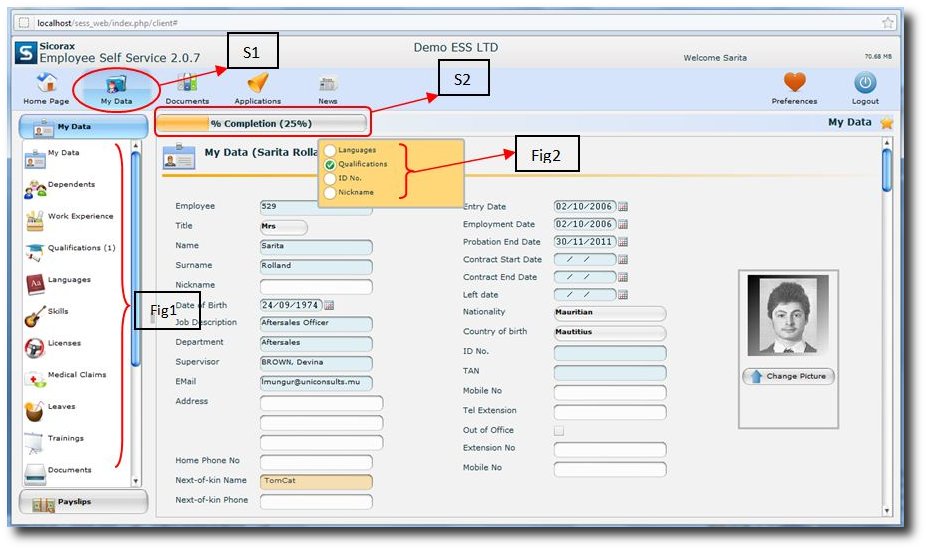The image size is (927, 550).
Task: Click the Next-of-kin Name field
Action: (315, 481)
